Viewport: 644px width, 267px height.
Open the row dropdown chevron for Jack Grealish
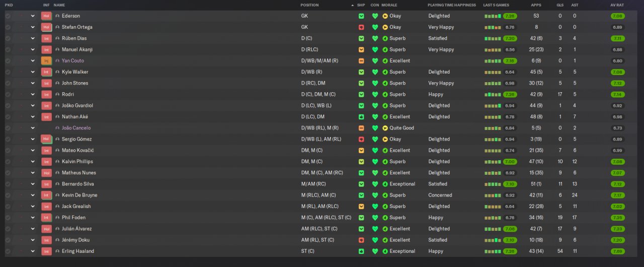click(x=33, y=206)
